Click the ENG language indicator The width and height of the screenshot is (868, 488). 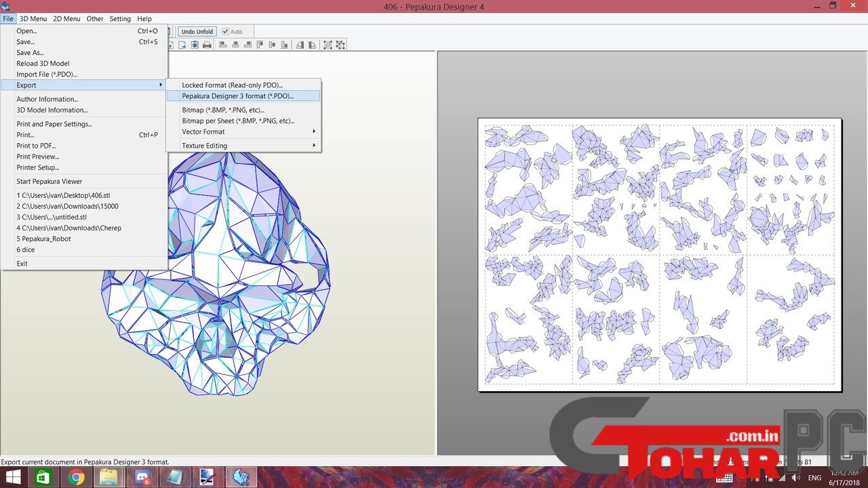coord(814,478)
